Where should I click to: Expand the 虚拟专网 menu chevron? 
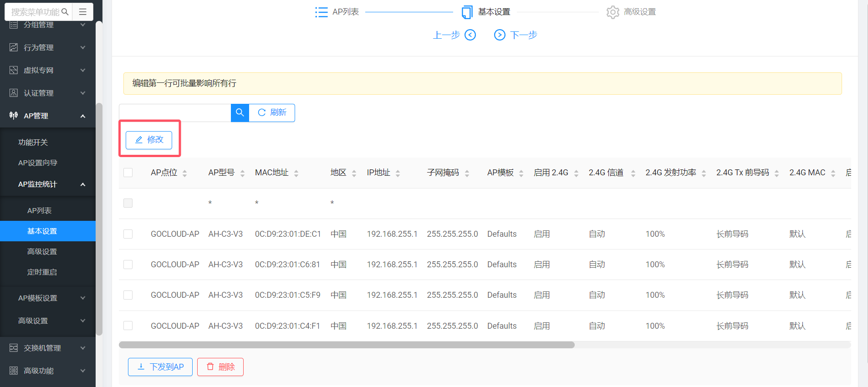click(83, 70)
